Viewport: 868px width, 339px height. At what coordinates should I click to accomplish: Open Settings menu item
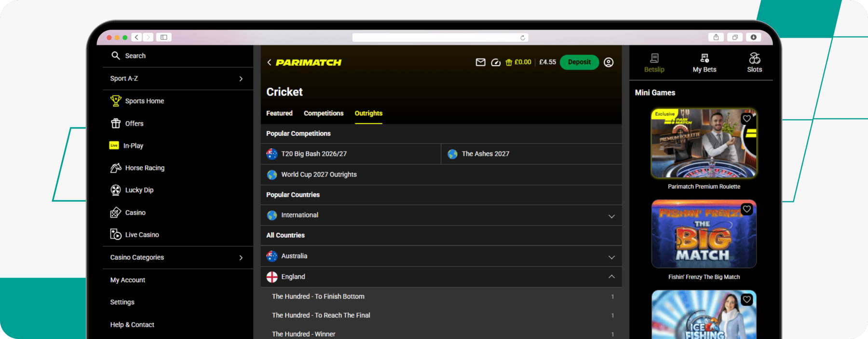[122, 302]
